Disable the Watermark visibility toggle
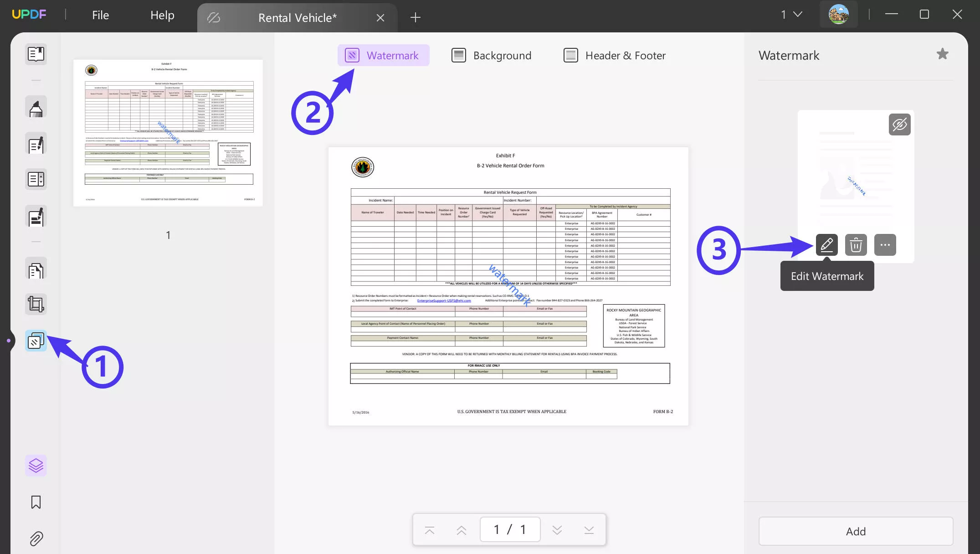The height and width of the screenshot is (554, 980). (899, 124)
